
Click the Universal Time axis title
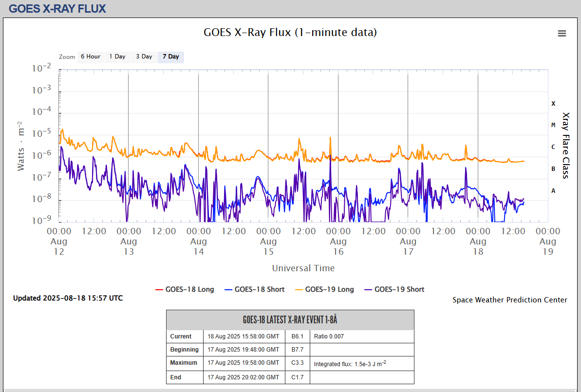coord(303,268)
